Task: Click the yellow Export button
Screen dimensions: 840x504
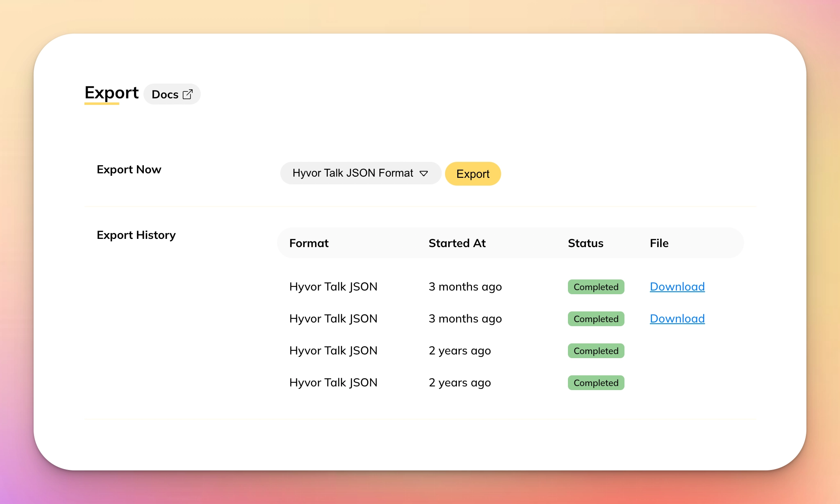Action: [473, 174]
